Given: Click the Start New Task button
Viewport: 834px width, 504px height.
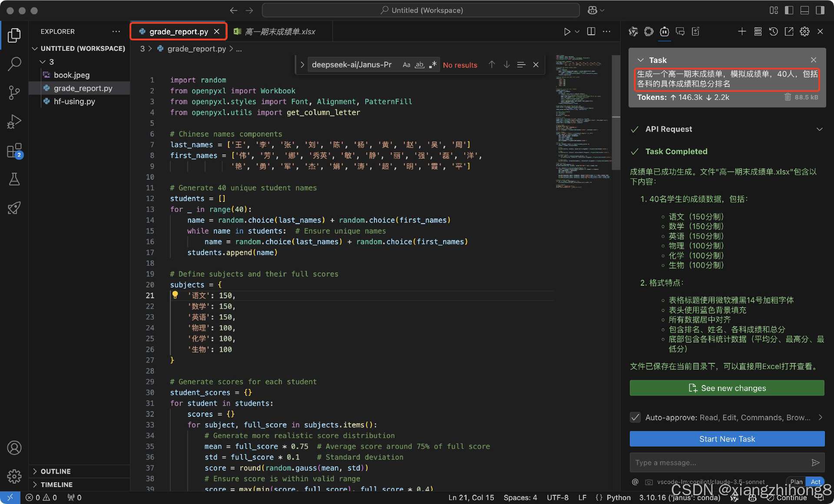Looking at the screenshot, I should click(727, 439).
